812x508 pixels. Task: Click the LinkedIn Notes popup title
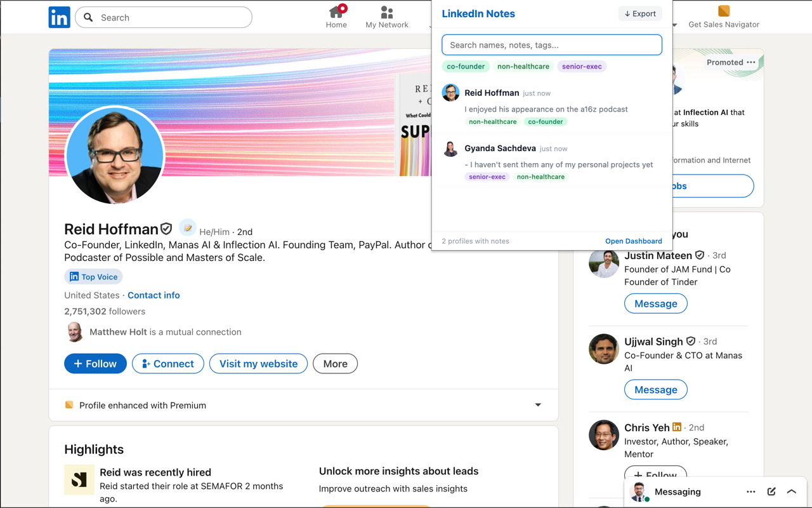(478, 14)
